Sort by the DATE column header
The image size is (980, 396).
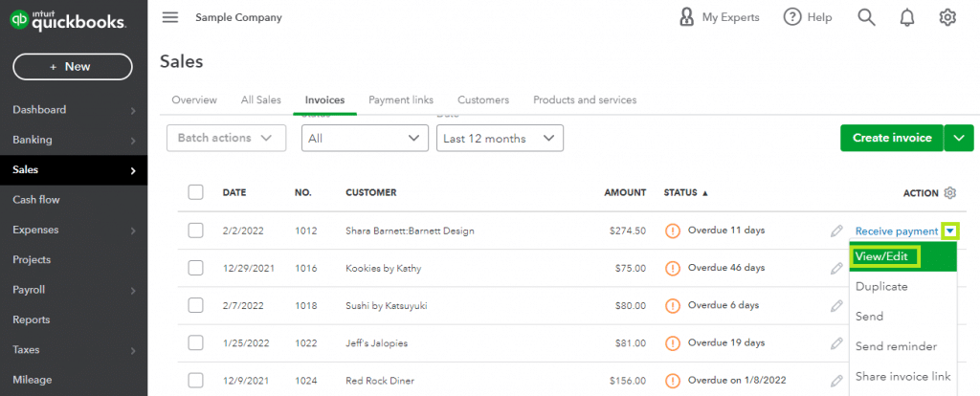click(x=234, y=193)
